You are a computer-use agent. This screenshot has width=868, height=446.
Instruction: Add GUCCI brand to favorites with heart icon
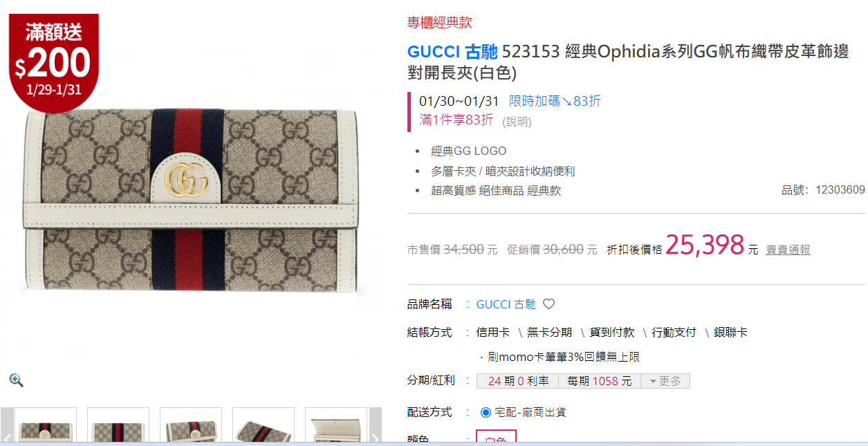pos(548,304)
